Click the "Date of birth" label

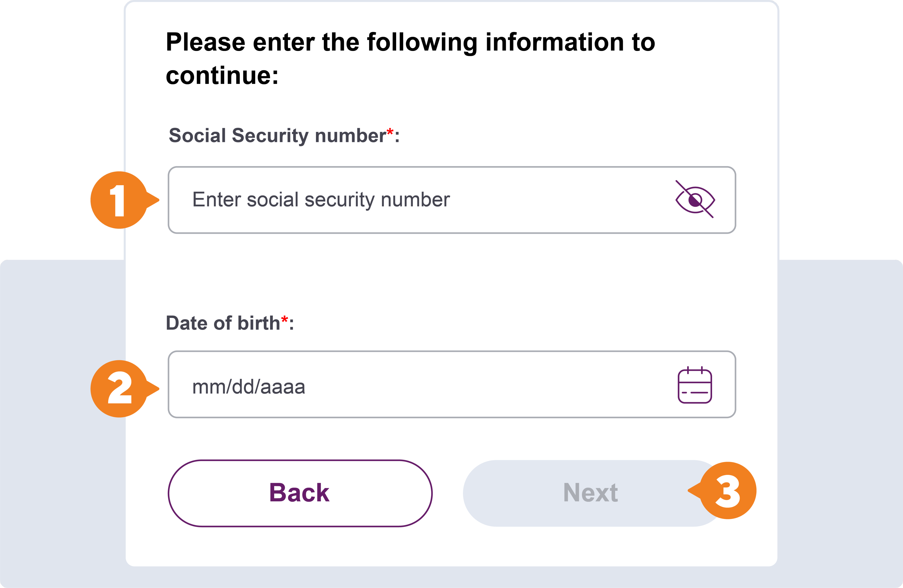[x=223, y=323]
